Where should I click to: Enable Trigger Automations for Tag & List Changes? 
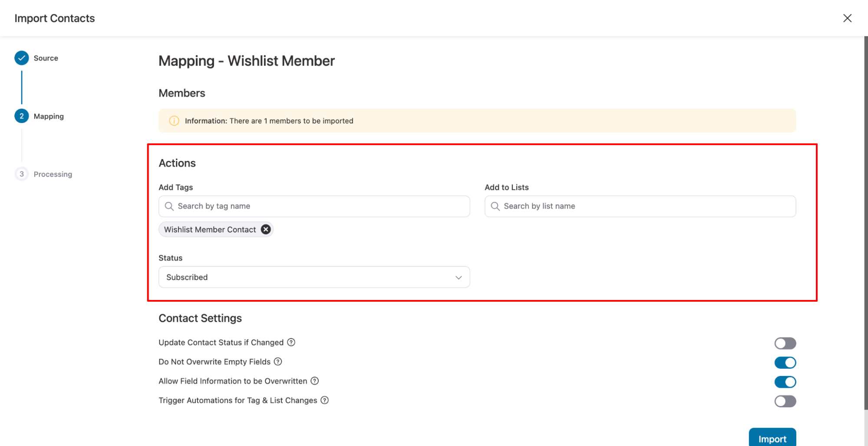pyautogui.click(x=785, y=401)
